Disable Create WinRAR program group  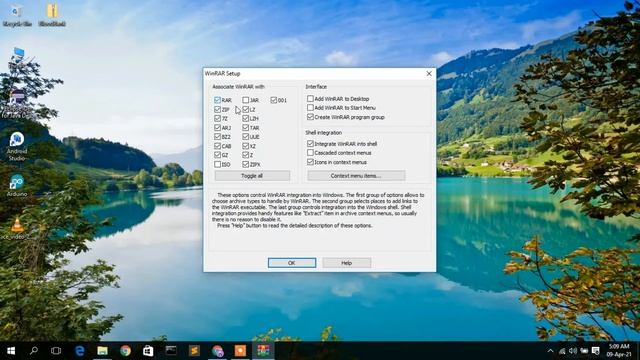(x=311, y=117)
